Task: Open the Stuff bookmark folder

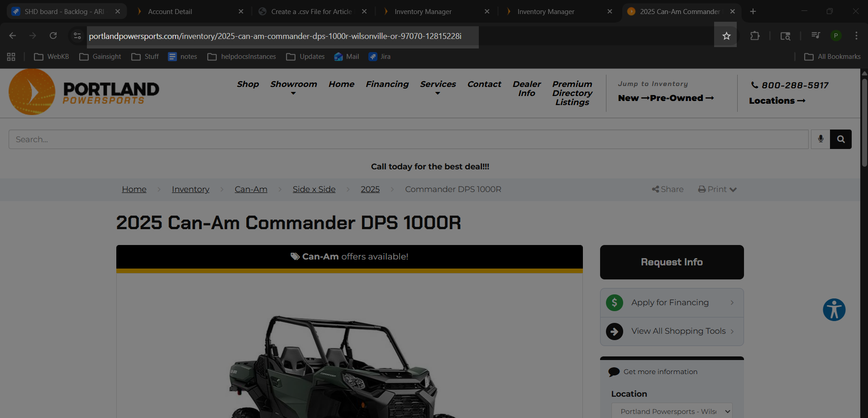Action: click(145, 57)
